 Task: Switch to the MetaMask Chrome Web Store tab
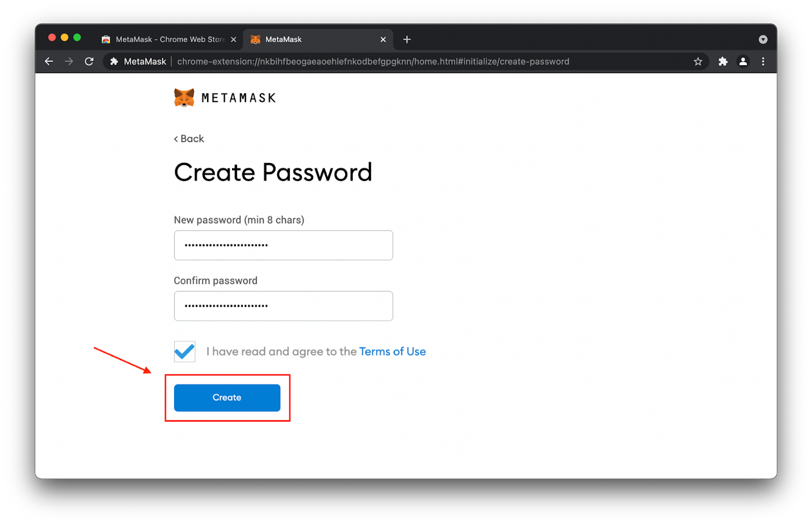pos(165,39)
